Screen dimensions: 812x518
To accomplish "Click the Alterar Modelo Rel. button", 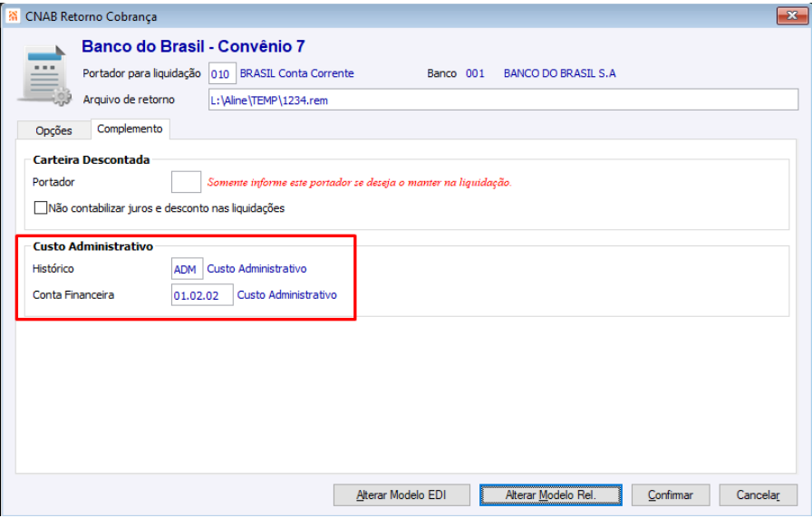I will point(550,495).
